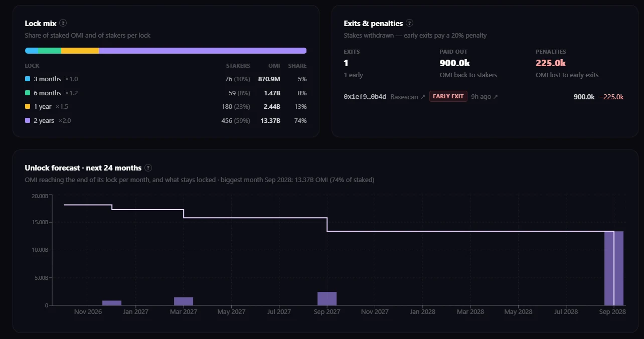Click the EARLY EXIT badge
Screen dimensions: 644x339
[448, 96]
